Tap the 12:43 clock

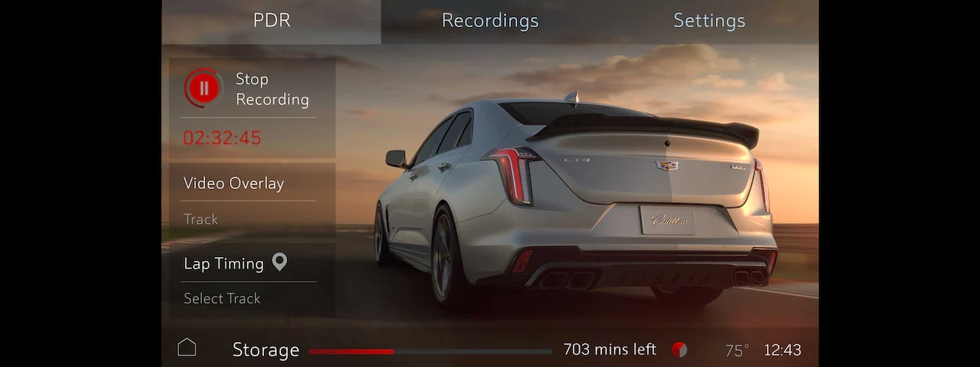783,350
